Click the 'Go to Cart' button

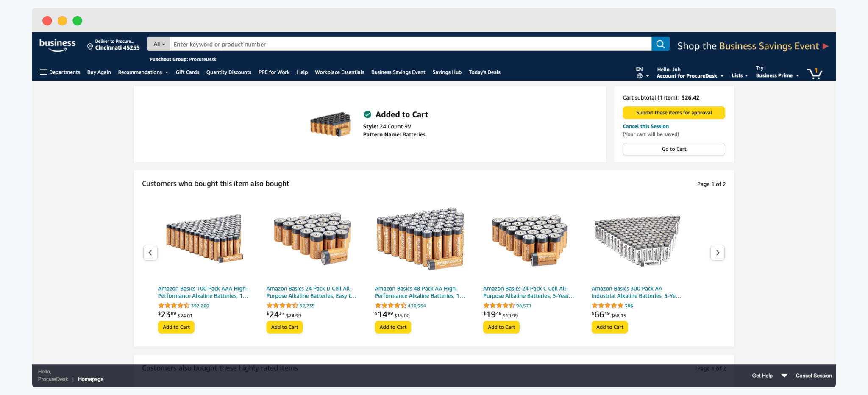(x=673, y=149)
